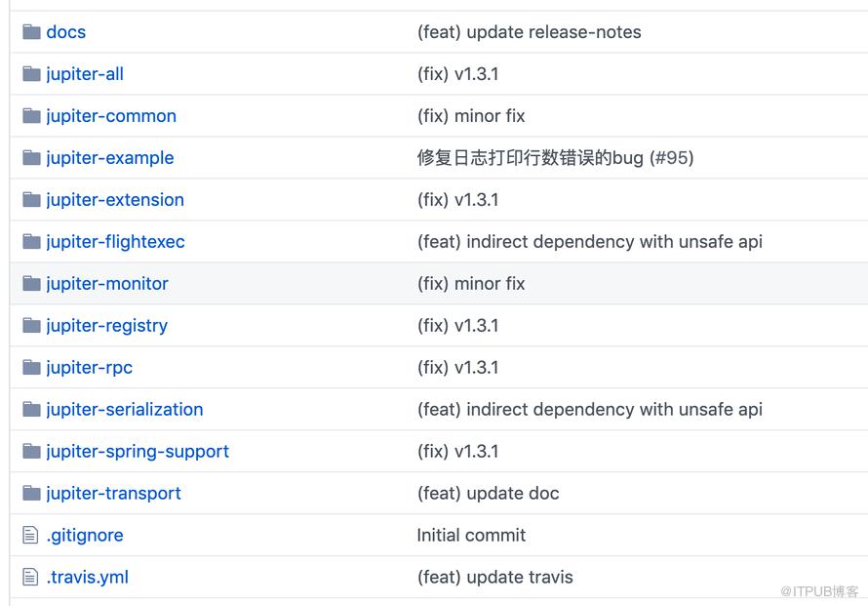The width and height of the screenshot is (868, 606).
Task: Click the folder icon beside jupiter-transport
Action: coord(31,493)
